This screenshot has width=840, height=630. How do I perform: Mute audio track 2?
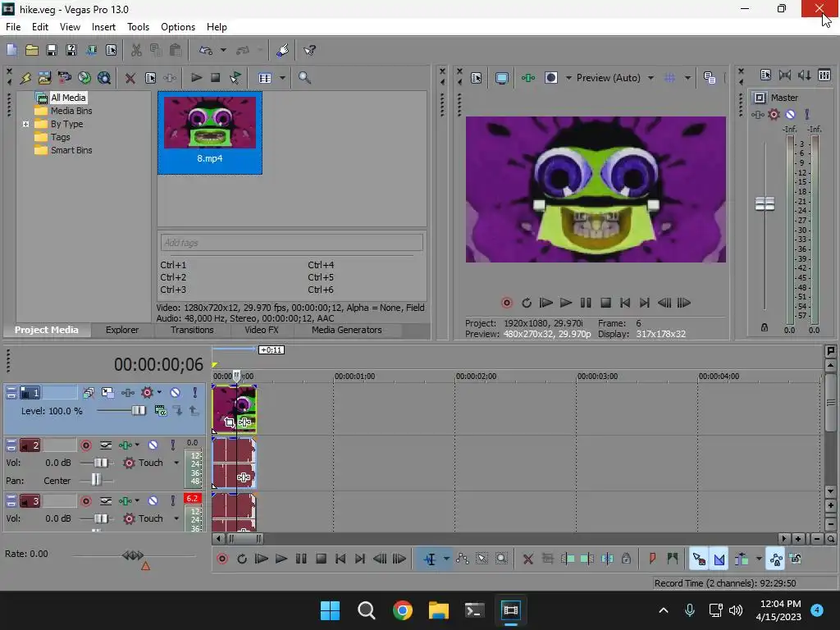pyautogui.click(x=153, y=445)
